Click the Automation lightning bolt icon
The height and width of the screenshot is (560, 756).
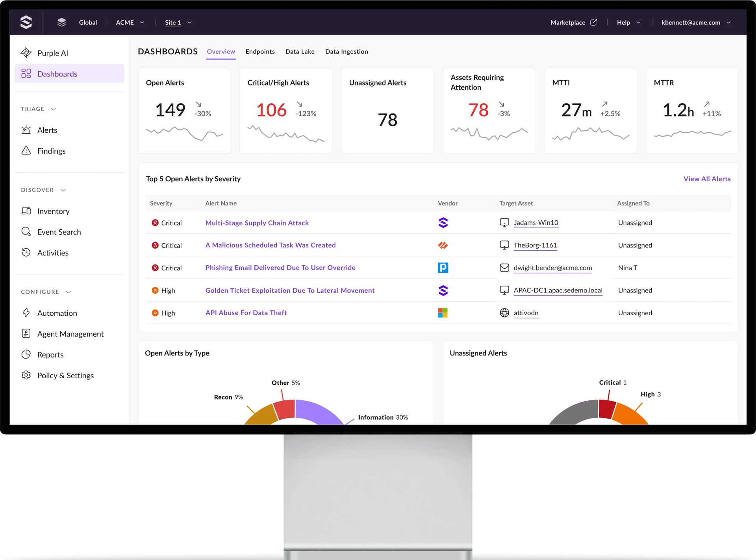pos(26,313)
